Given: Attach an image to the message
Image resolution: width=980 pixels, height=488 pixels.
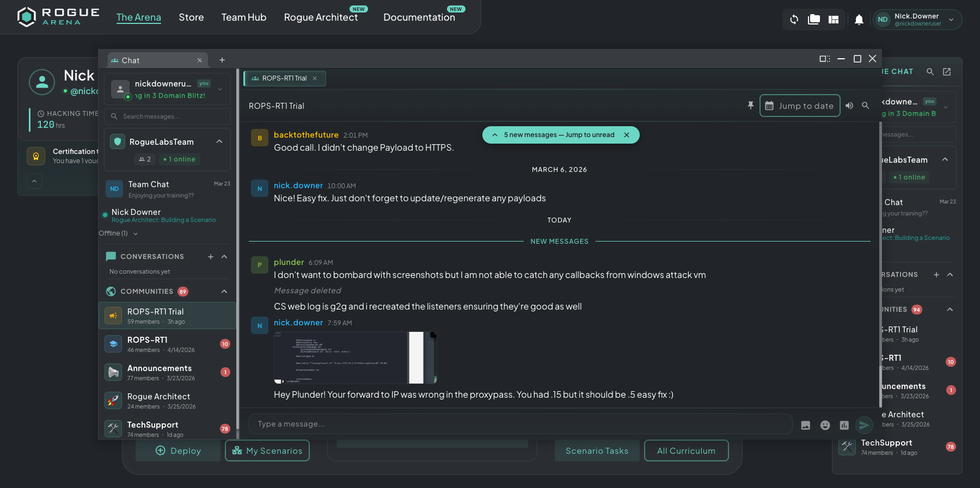Looking at the screenshot, I should tap(806, 425).
